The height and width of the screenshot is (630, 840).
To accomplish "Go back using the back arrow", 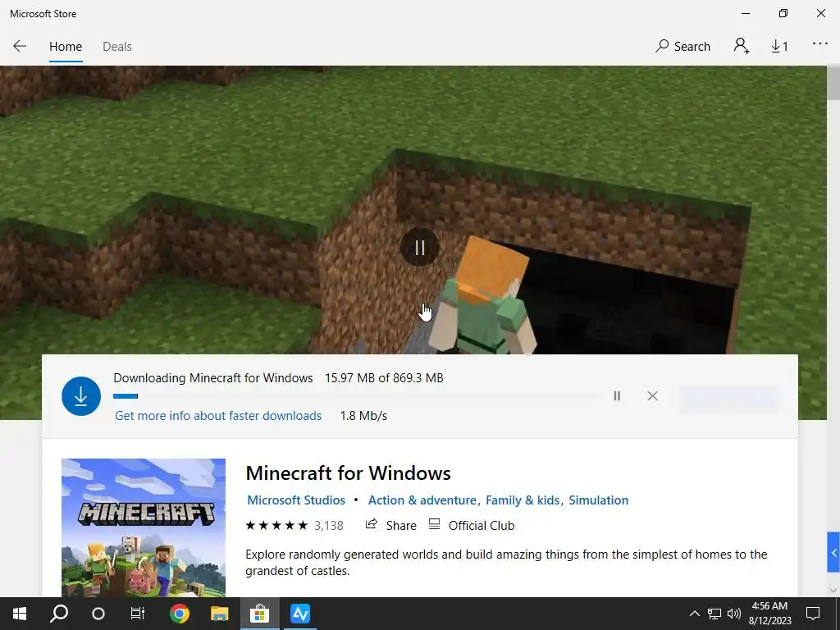I will [x=20, y=46].
